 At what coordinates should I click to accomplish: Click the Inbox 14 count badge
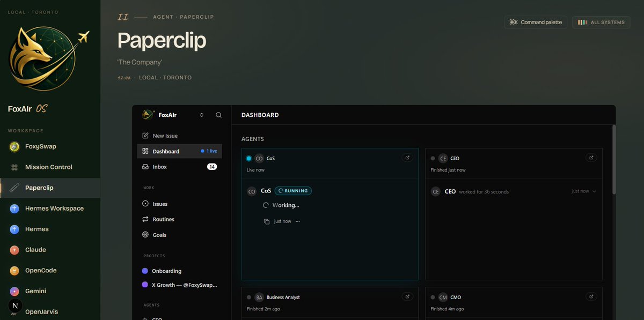click(x=212, y=167)
